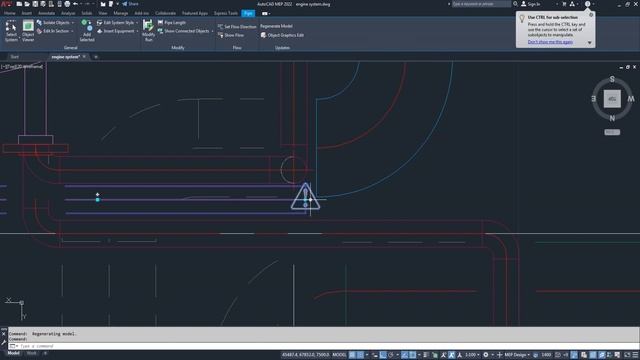Click the lightbulb tip settings gear icon

point(591,15)
